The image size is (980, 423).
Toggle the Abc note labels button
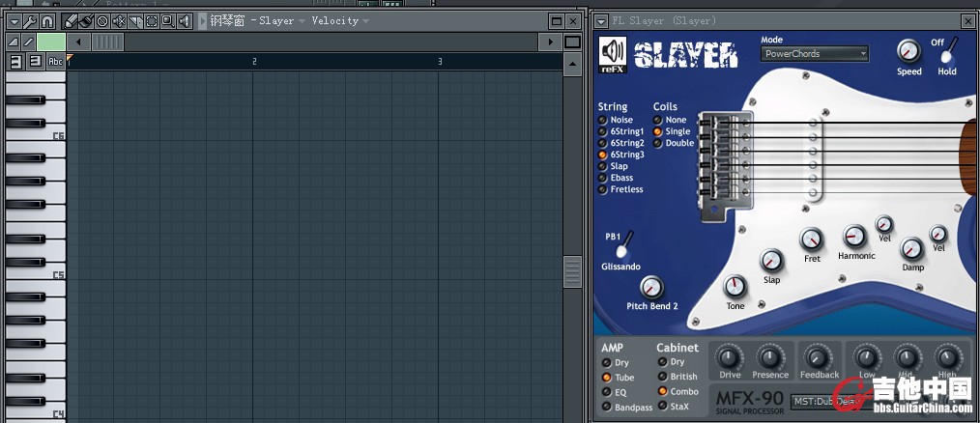pyautogui.click(x=56, y=61)
